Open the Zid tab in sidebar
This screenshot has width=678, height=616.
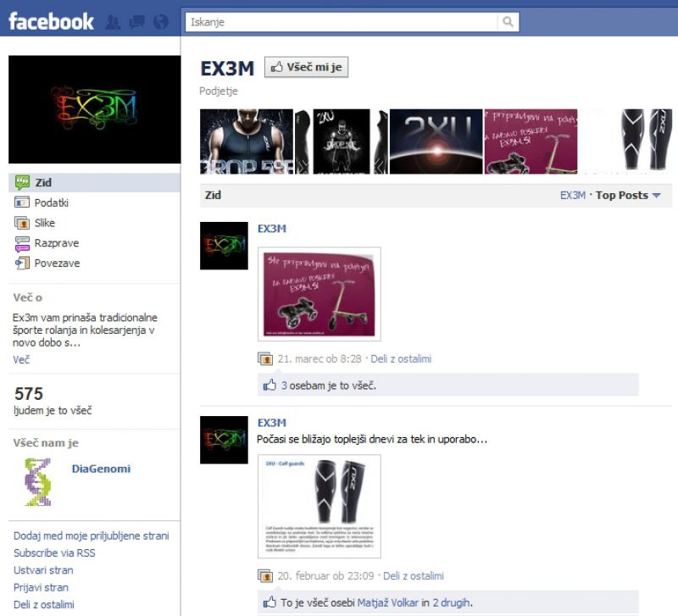coord(94,182)
